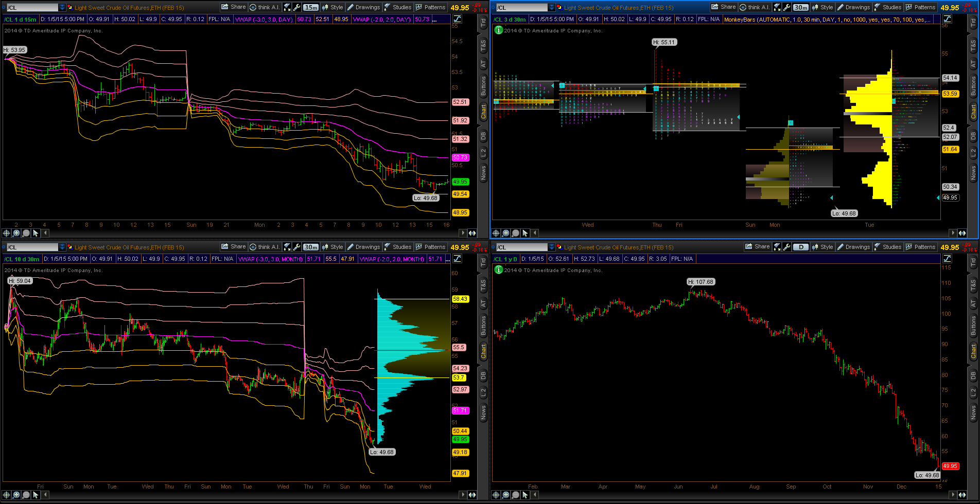Viewport: 980px width, 504px height.
Task: Zoom out using magnifier under the 15m chart
Action: [26, 233]
